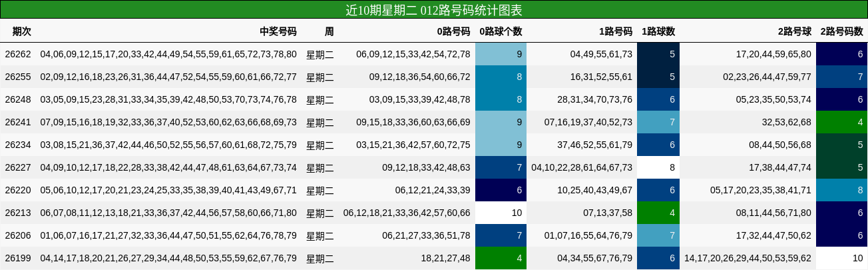Click 0路号码 cell 06,09,12,15,33,42,54,72,78

click(x=413, y=54)
